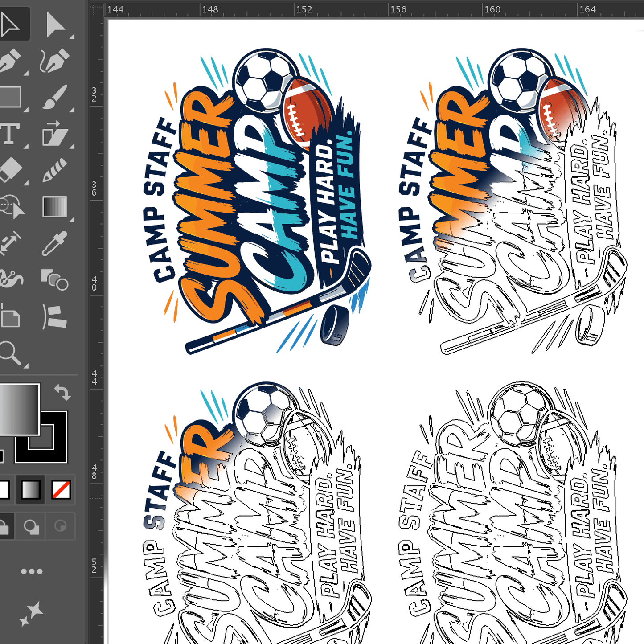Choose the Type tool
Image resolution: width=644 pixels, height=644 pixels.
tap(10, 134)
